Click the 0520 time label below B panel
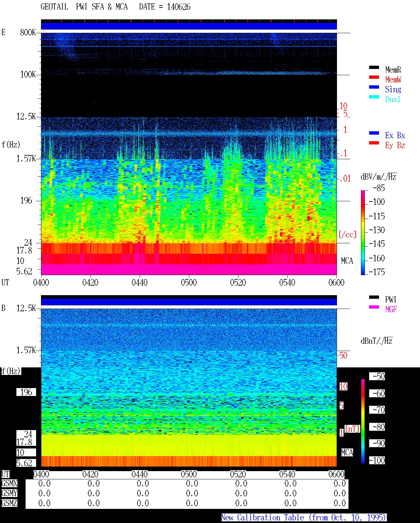This screenshot has width=420, height=523. tap(238, 474)
